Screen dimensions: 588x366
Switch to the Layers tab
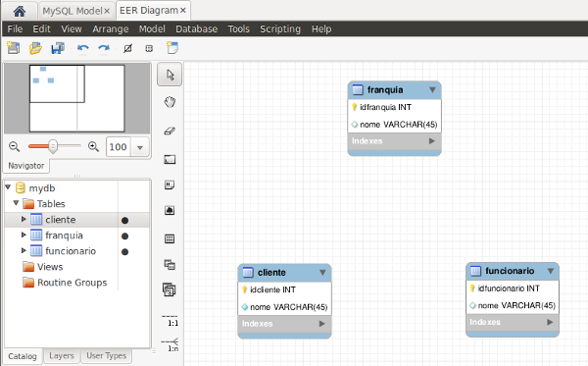pos(62,355)
